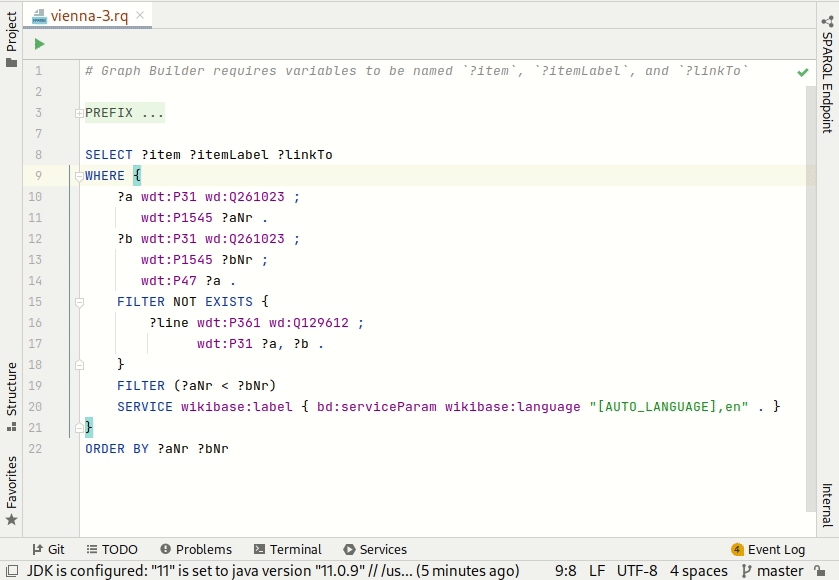Click the ?linkTo variable on line 8
Viewport: 839px width, 580px height.
coord(304,155)
